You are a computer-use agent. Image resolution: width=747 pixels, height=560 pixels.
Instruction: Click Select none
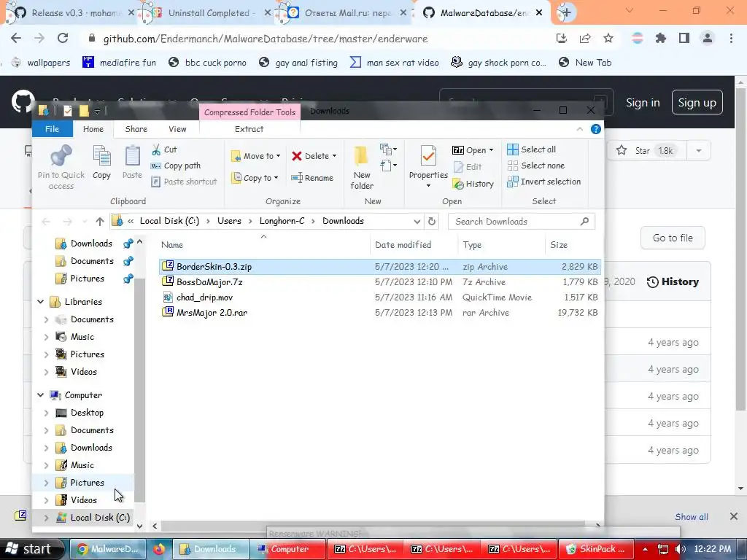point(536,166)
